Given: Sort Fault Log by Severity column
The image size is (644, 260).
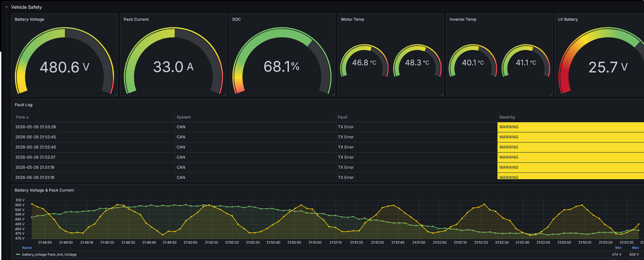Looking at the screenshot, I should point(507,117).
